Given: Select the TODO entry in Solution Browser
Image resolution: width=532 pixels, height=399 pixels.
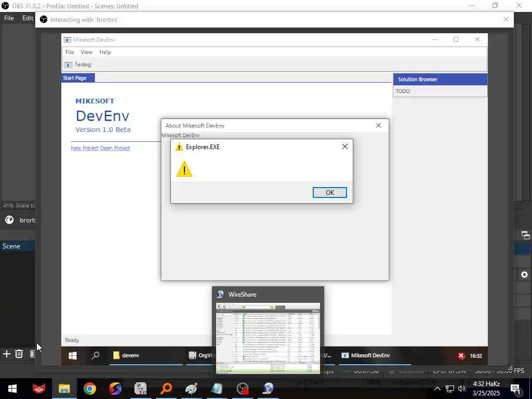Looking at the screenshot, I should point(403,91).
